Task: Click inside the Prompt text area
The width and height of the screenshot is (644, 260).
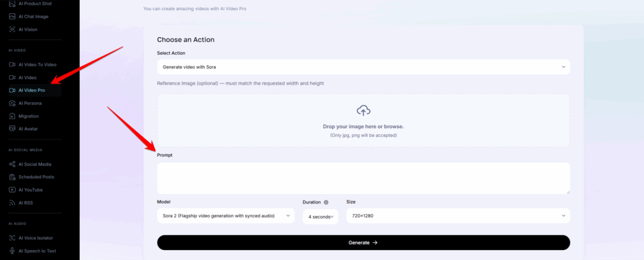Action: point(363,178)
